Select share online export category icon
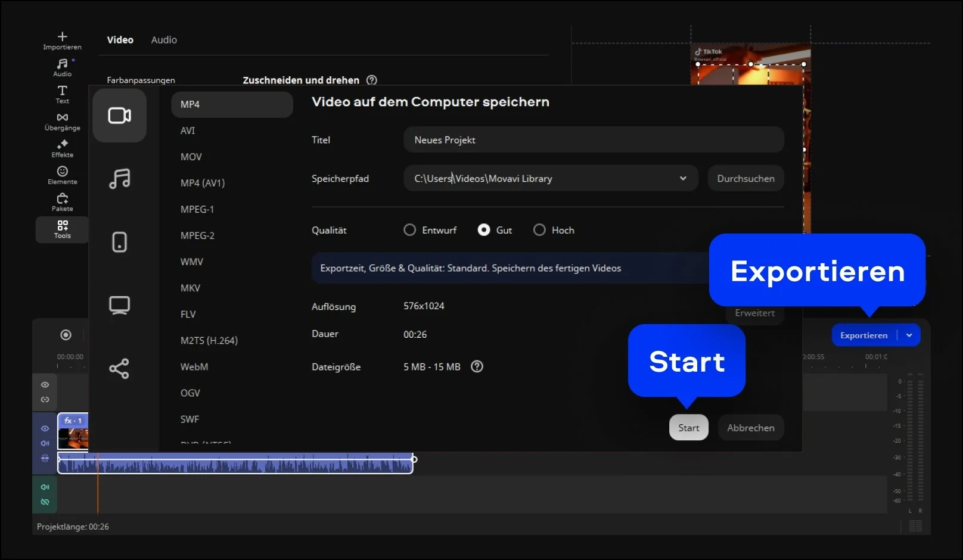 click(x=119, y=368)
